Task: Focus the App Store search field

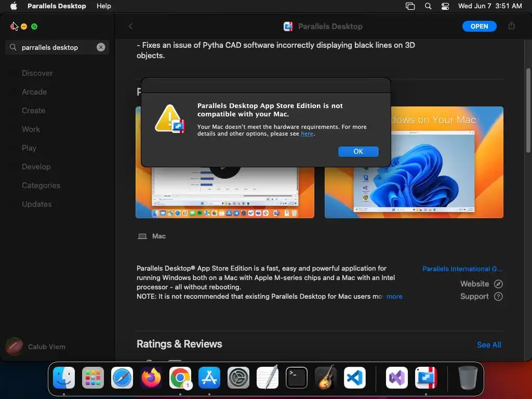Action: (57, 47)
